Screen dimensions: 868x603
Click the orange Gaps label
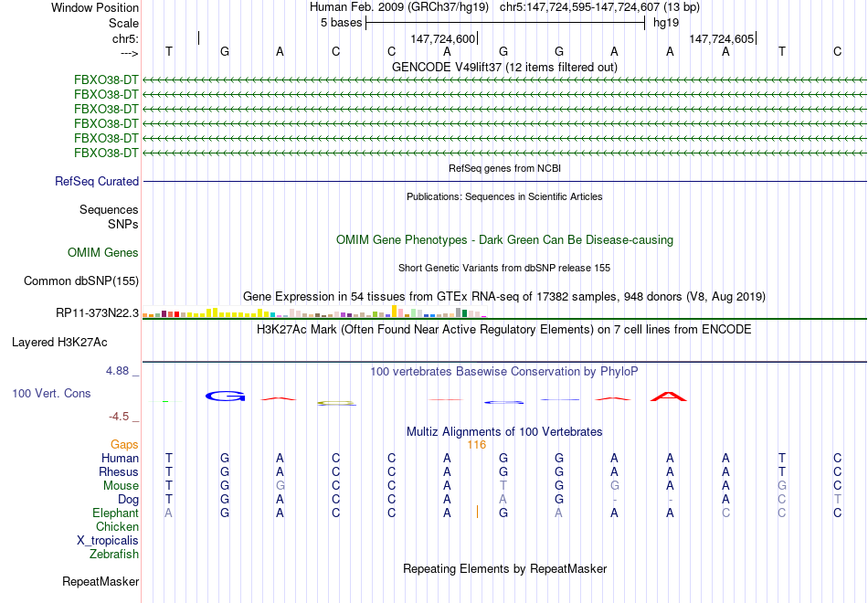coord(124,445)
